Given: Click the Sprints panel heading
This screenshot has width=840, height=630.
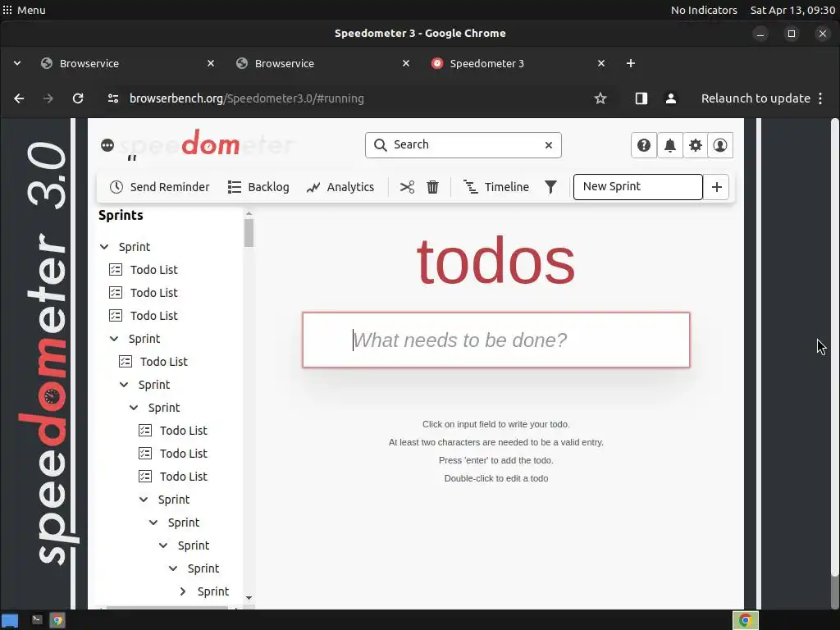Looking at the screenshot, I should [x=121, y=216].
